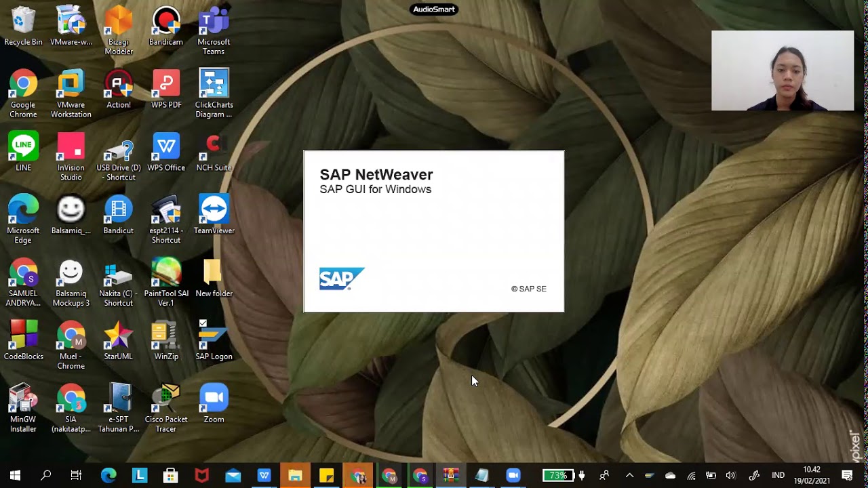Open the New folder on the desktop
The height and width of the screenshot is (488, 868).
214,279
